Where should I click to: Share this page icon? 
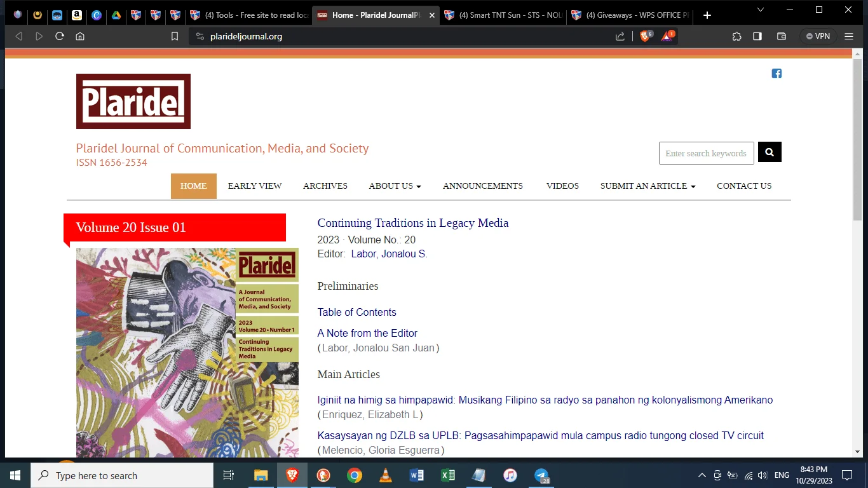coord(620,36)
